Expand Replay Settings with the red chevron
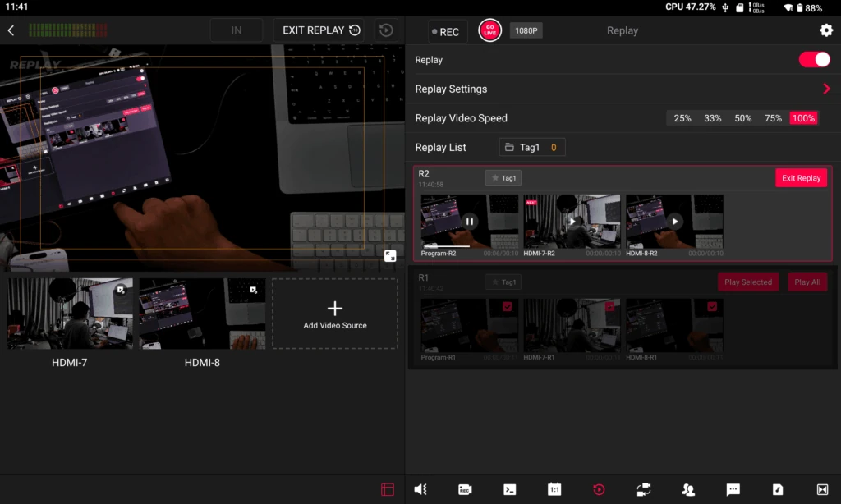 [x=825, y=89]
